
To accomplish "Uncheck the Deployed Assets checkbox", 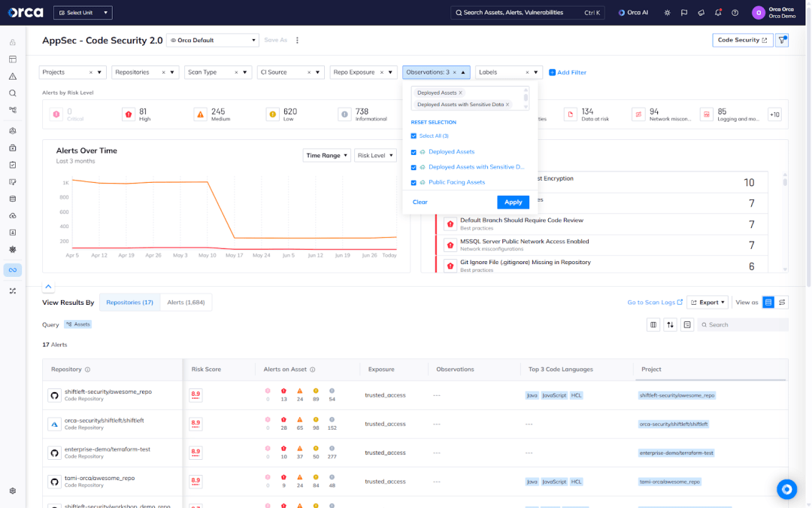I will [414, 152].
